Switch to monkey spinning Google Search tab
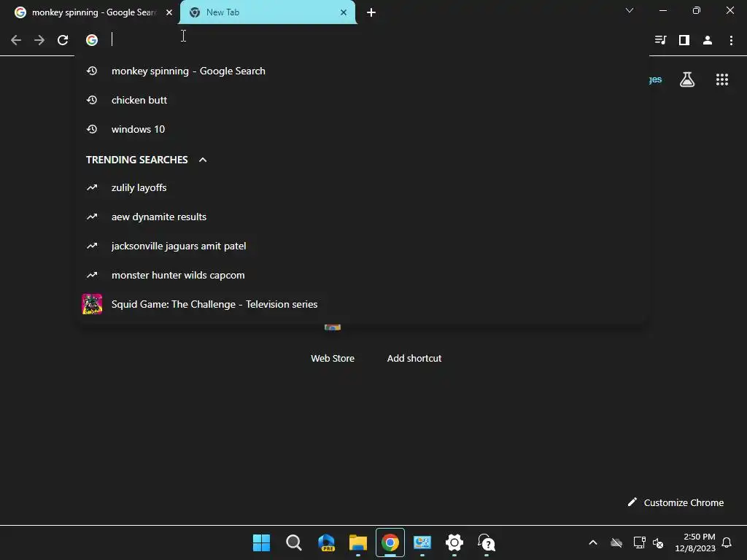Viewport: 747px width, 560px height. click(x=93, y=12)
